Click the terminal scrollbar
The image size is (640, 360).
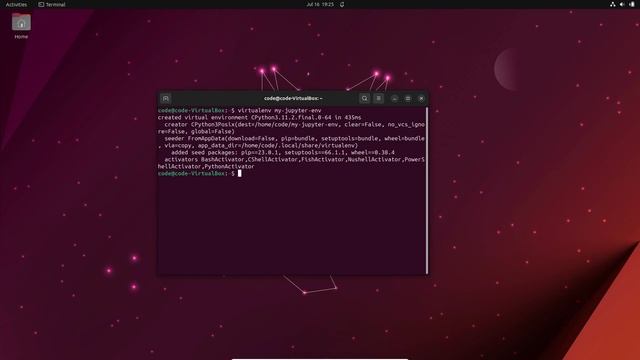point(427,191)
